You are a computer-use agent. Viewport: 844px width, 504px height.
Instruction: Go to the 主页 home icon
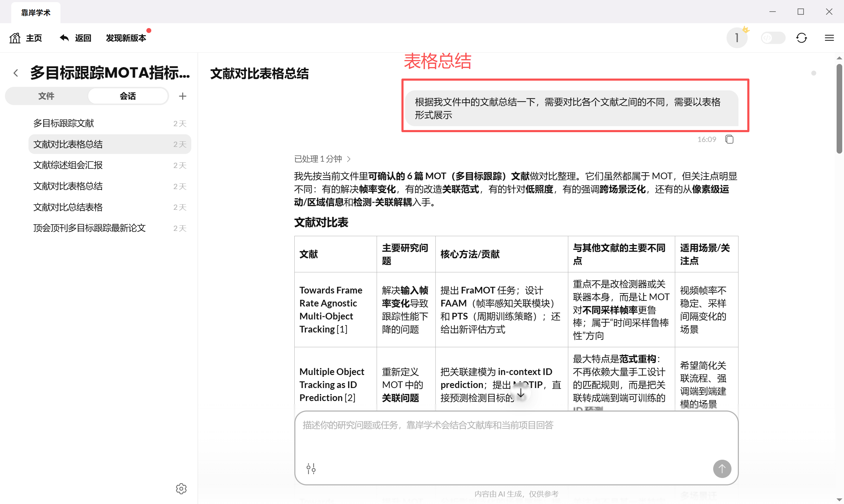[x=15, y=38]
